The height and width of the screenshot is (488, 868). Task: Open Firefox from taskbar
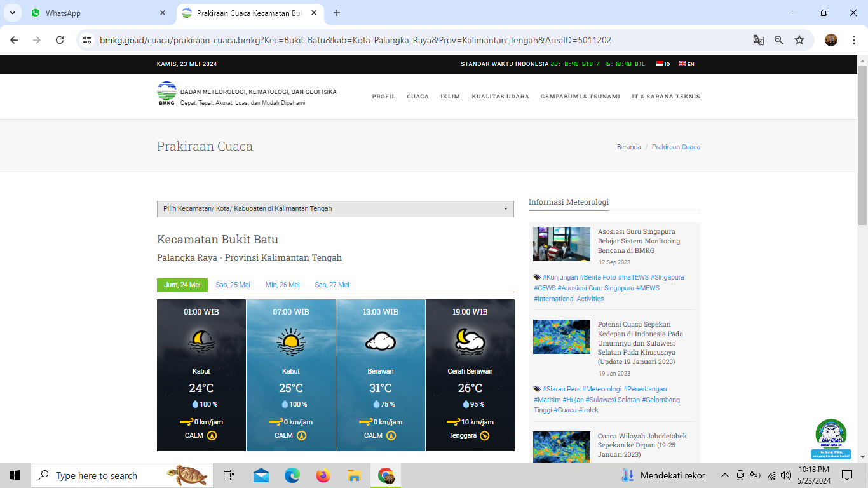pyautogui.click(x=323, y=475)
